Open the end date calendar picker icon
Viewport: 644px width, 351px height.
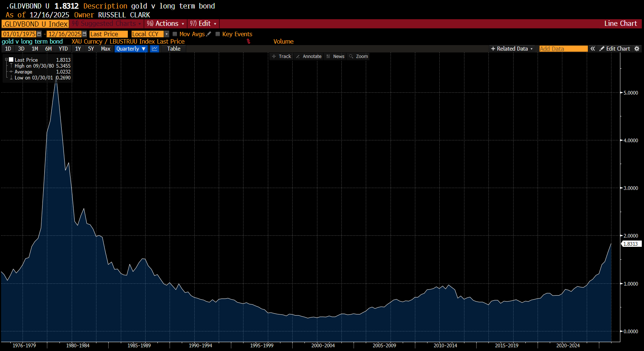point(84,34)
